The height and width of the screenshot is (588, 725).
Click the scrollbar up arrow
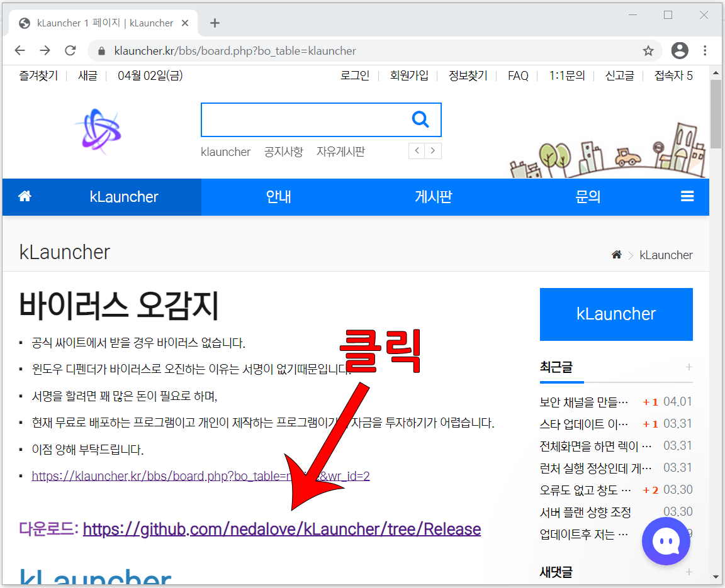click(x=716, y=73)
